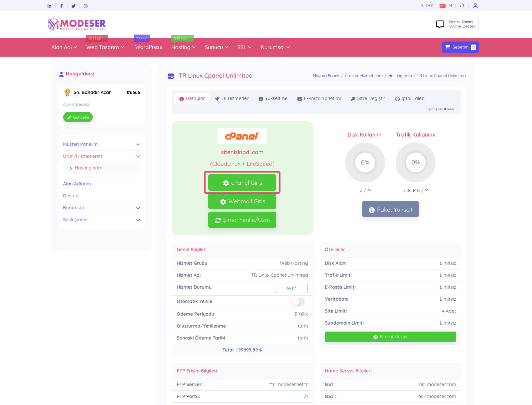The image size is (532, 405).
Task: Switch the TR language selector
Action: 446,6
